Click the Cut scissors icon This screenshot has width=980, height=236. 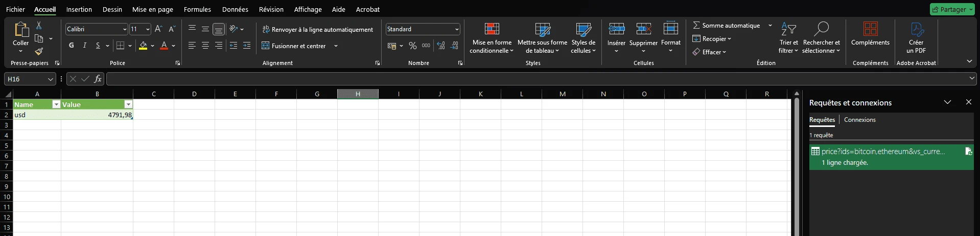[39, 26]
